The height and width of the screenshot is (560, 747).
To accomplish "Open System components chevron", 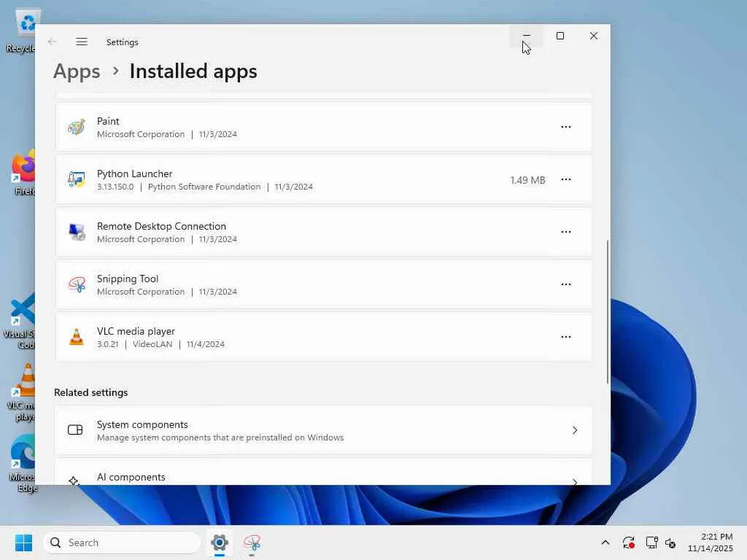I will point(575,430).
